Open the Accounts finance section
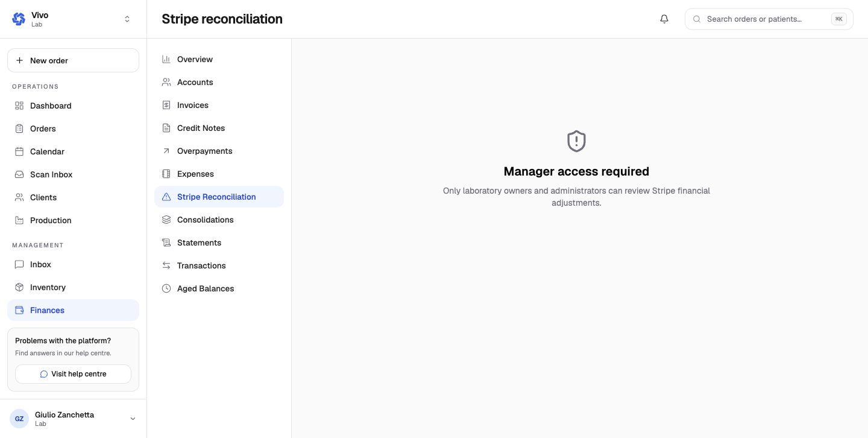The width and height of the screenshot is (868, 438). click(219, 82)
